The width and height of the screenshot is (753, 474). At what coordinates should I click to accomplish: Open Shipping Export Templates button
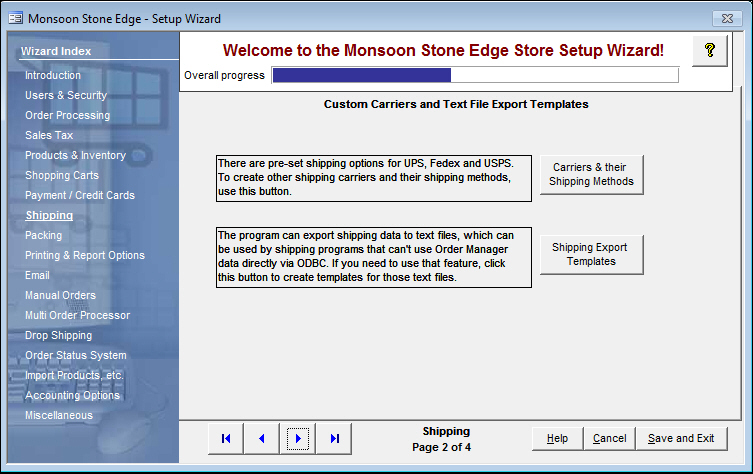[591, 255]
